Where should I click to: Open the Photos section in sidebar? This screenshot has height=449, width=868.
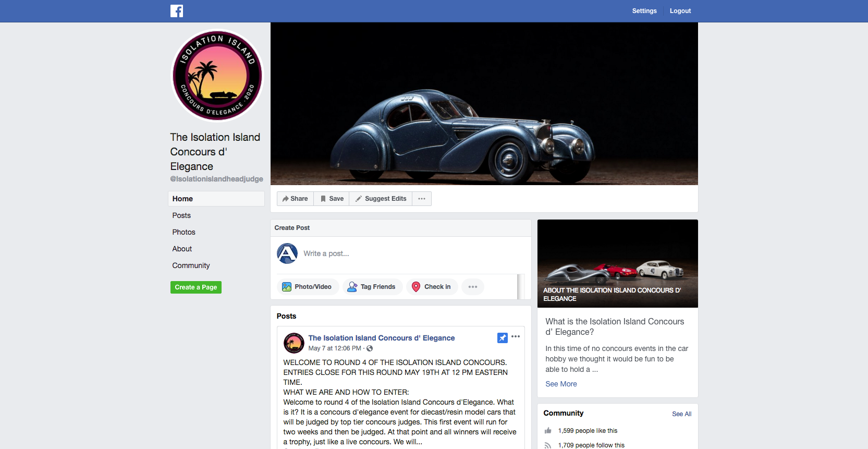pos(184,232)
